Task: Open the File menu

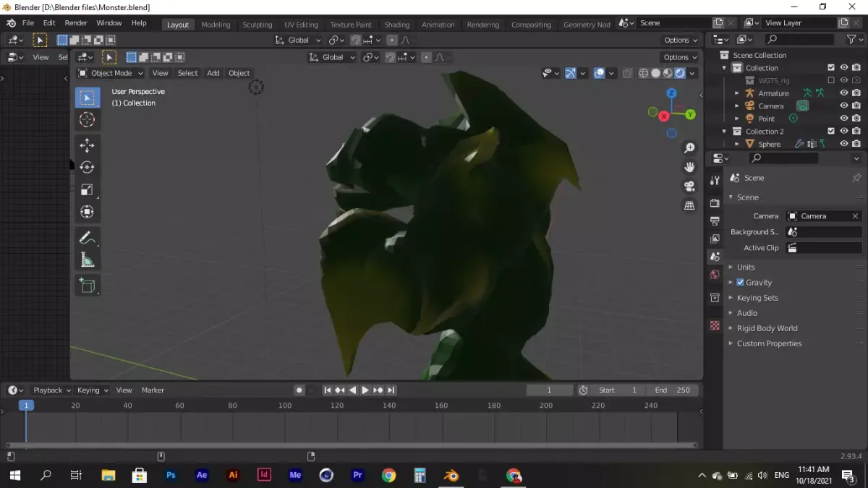Action: 28,23
